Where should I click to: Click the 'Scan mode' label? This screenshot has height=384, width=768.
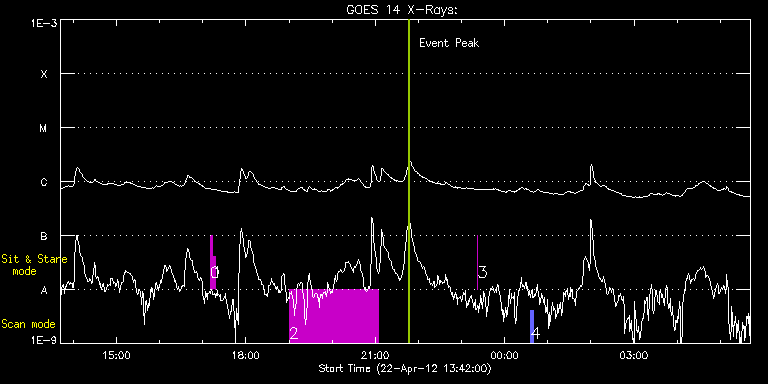(x=28, y=324)
